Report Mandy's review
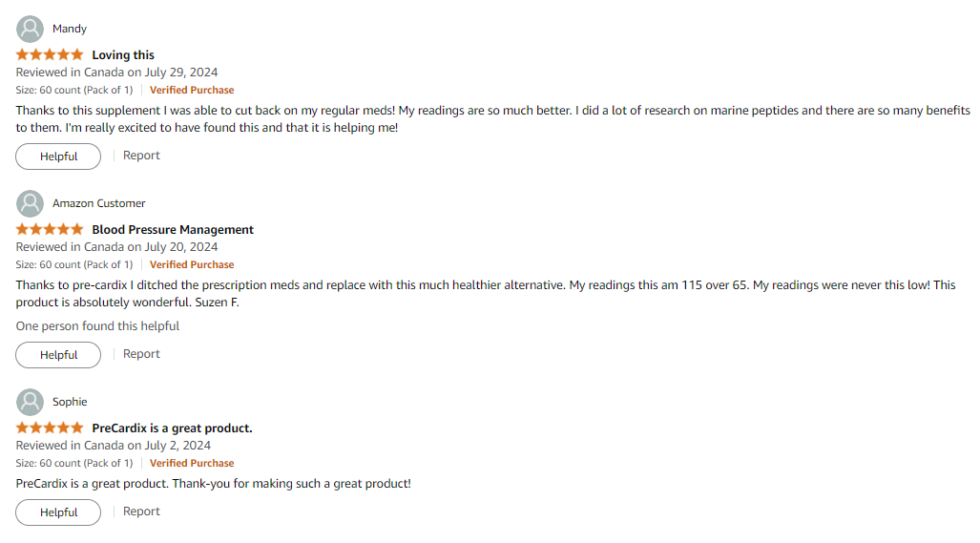Image resolution: width=980 pixels, height=543 pixels. 141,156
